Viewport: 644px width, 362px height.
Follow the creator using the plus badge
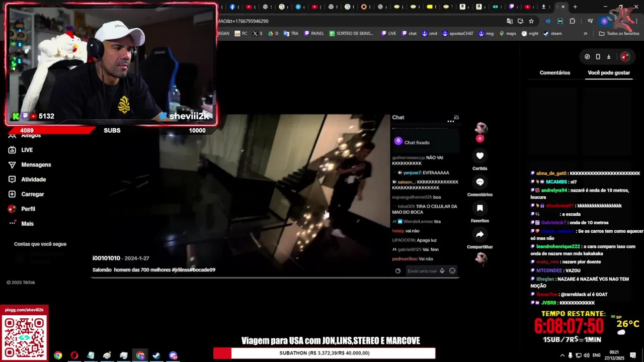pos(479,139)
